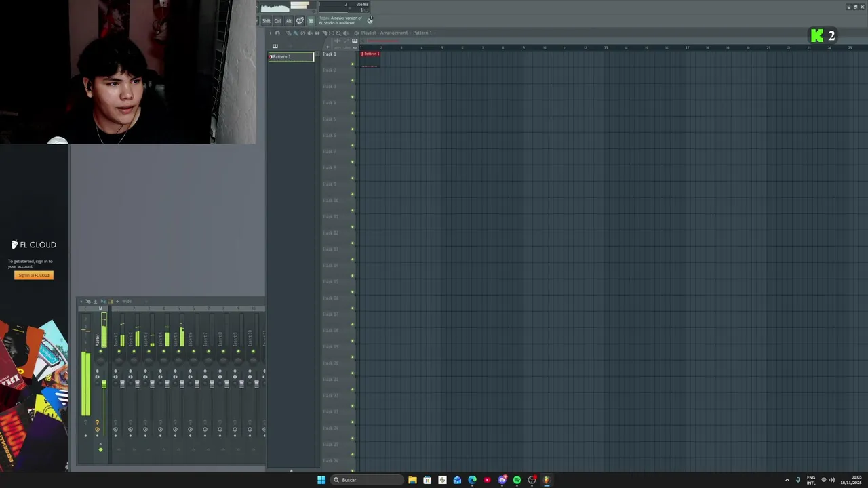
Task: Open the volume system tray icon
Action: tap(832, 480)
